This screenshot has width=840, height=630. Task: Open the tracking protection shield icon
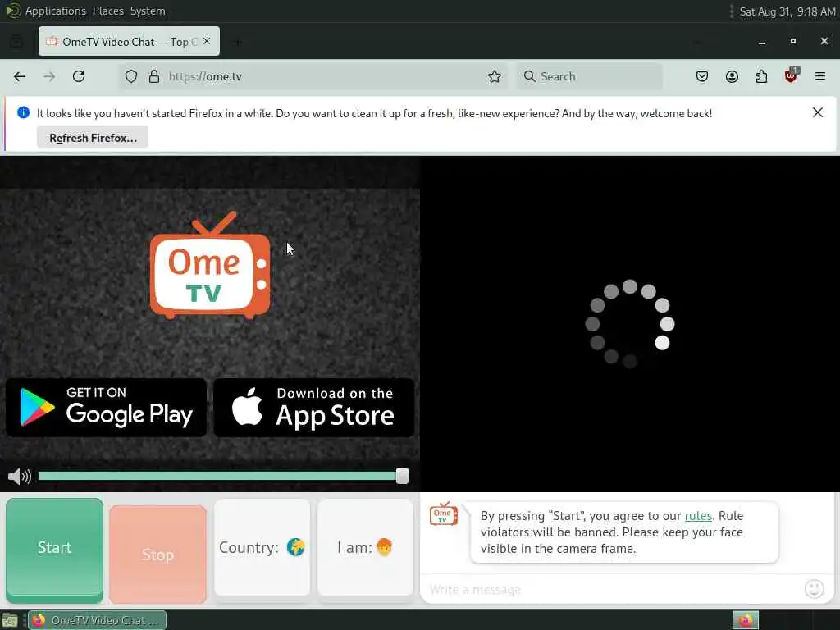[x=131, y=76]
